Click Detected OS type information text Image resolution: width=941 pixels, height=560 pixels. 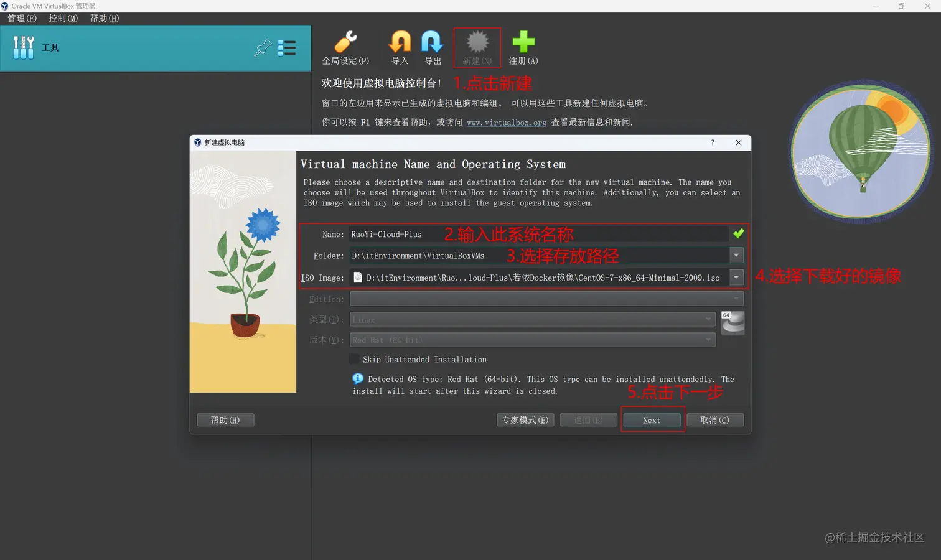pyautogui.click(x=543, y=385)
